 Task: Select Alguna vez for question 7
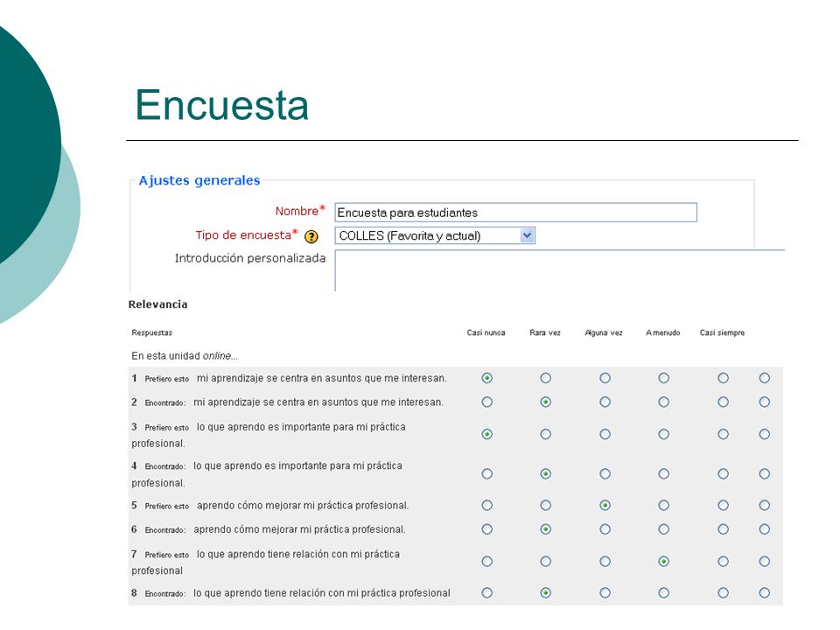tap(605, 562)
